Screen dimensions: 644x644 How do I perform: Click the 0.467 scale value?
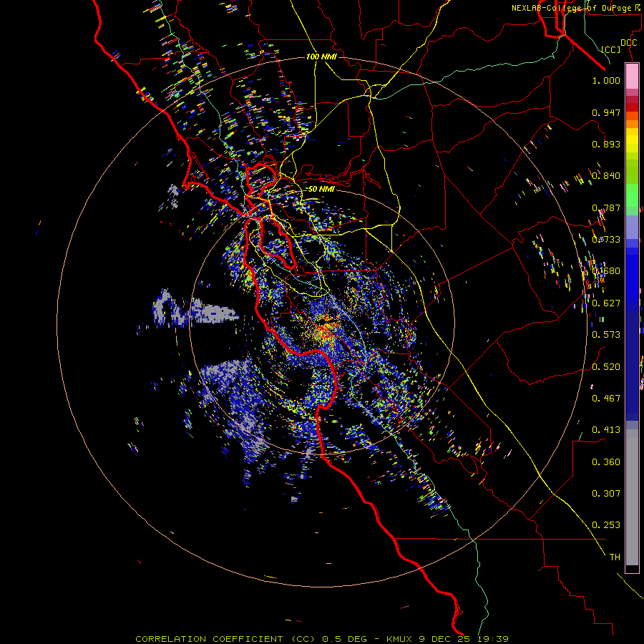tap(606, 399)
